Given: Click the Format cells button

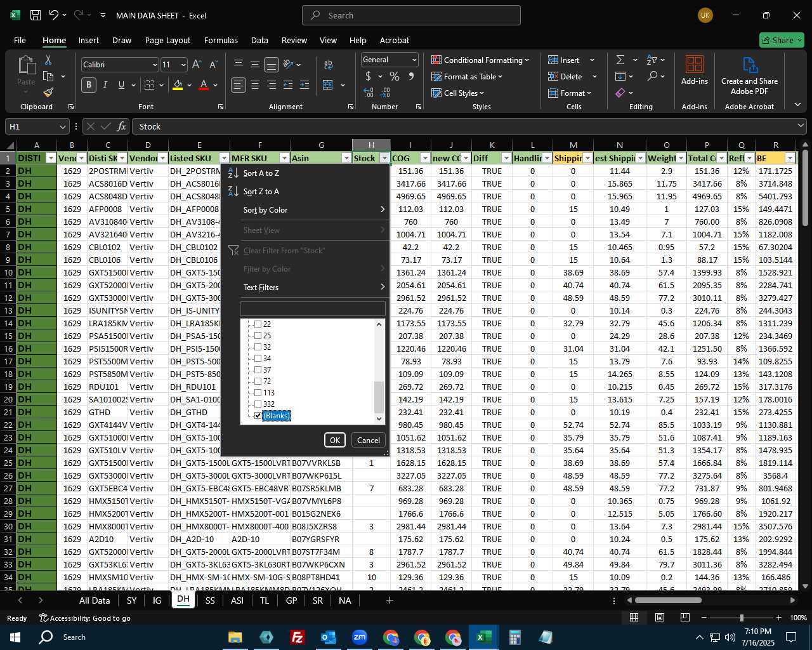Looking at the screenshot, I should pos(570,93).
